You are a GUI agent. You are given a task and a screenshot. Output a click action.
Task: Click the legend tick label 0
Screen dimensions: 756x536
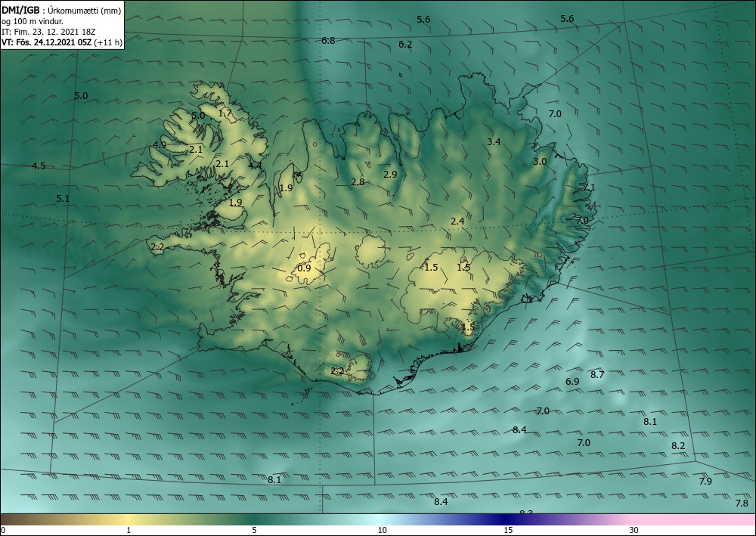[x=3, y=530]
